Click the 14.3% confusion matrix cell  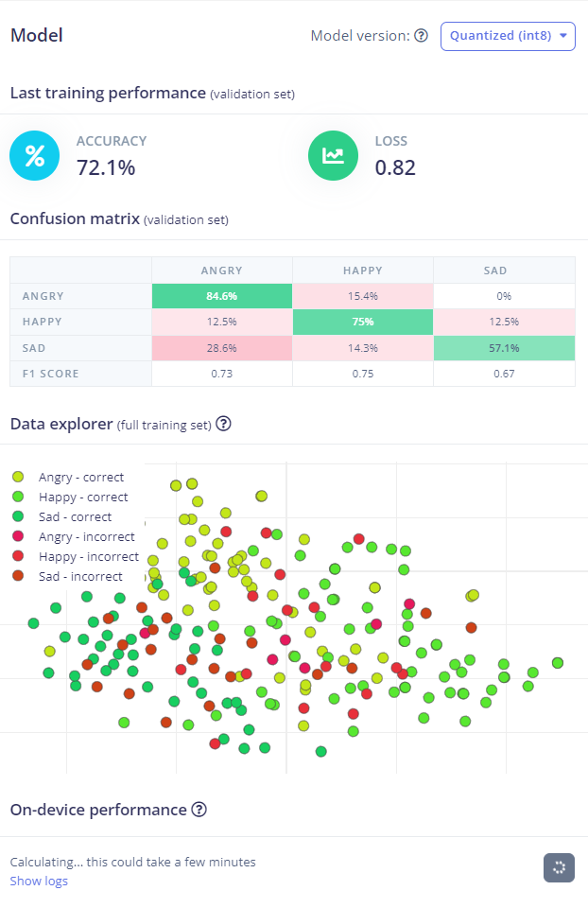coord(363,348)
